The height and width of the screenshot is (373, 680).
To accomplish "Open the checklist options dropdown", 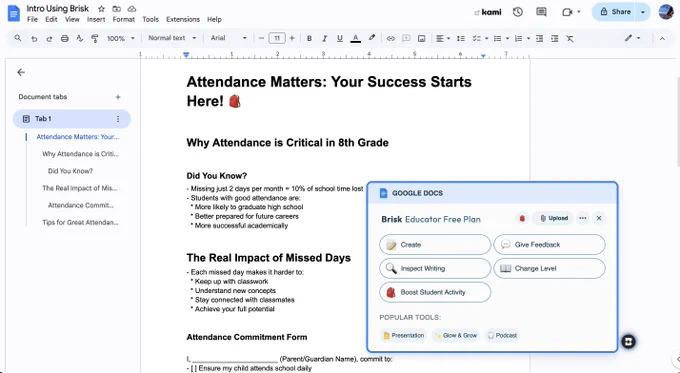I will click(x=480, y=39).
